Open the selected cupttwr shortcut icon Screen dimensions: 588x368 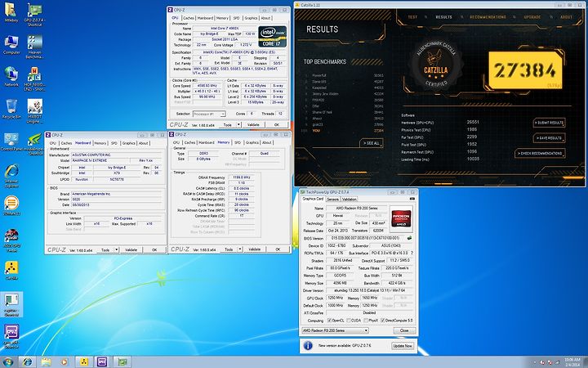[x=11, y=304]
